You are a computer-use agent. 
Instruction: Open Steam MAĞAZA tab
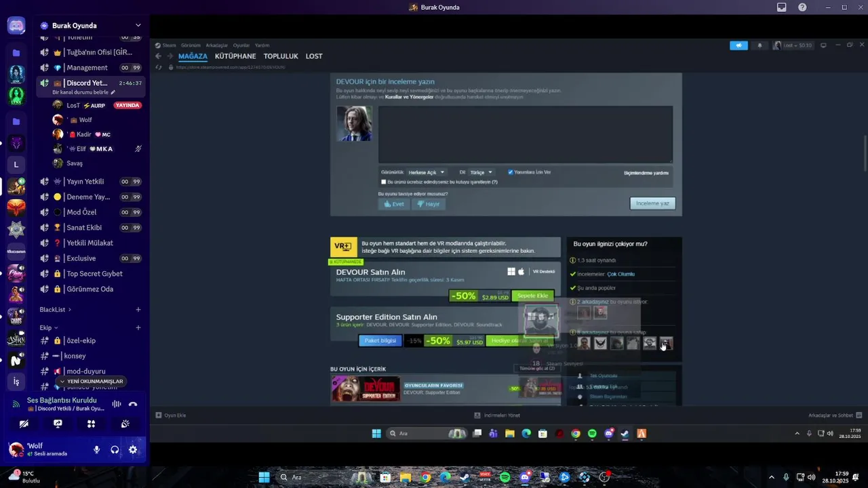193,56
